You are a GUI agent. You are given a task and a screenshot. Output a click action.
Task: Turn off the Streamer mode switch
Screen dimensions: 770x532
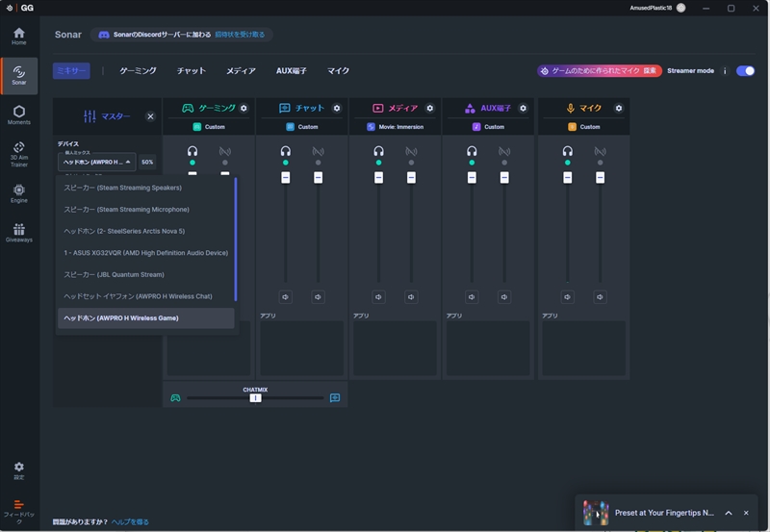(x=745, y=71)
